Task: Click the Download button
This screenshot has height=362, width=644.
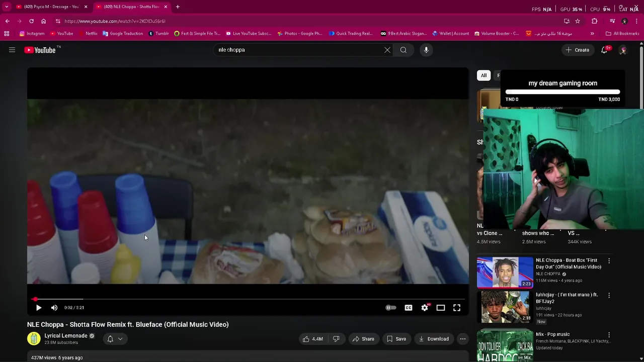Action: (434, 339)
